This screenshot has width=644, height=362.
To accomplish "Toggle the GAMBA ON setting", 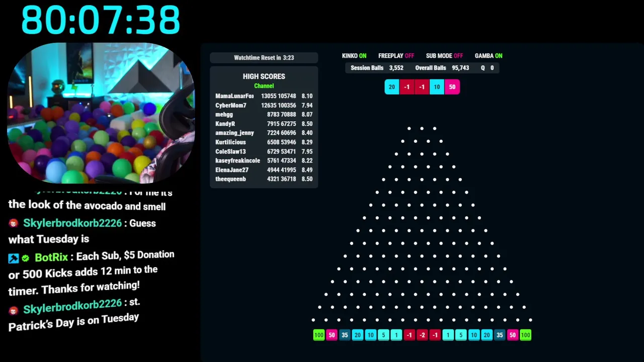I will pos(489,56).
